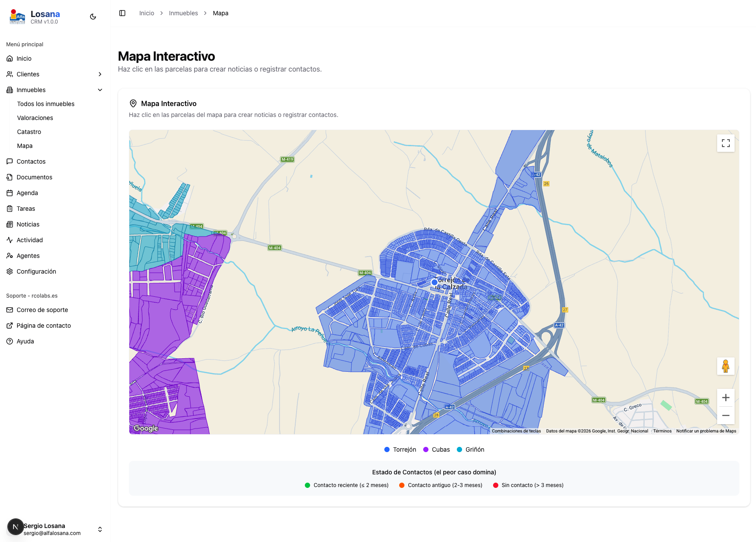Screen dimensions: 756x542
Task: Zoom in using the plus control
Action: point(725,397)
